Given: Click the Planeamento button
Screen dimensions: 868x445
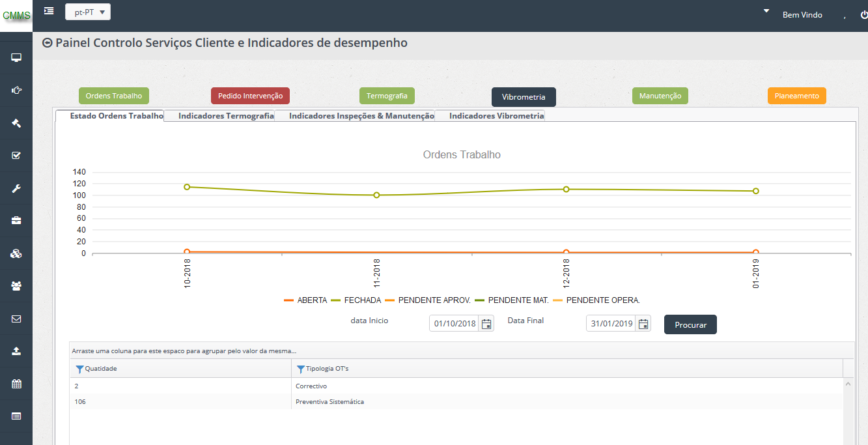Looking at the screenshot, I should [797, 96].
